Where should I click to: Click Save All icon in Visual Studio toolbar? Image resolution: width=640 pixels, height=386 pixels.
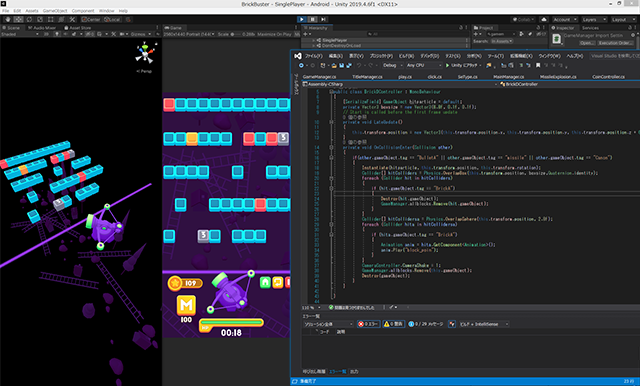[349, 65]
